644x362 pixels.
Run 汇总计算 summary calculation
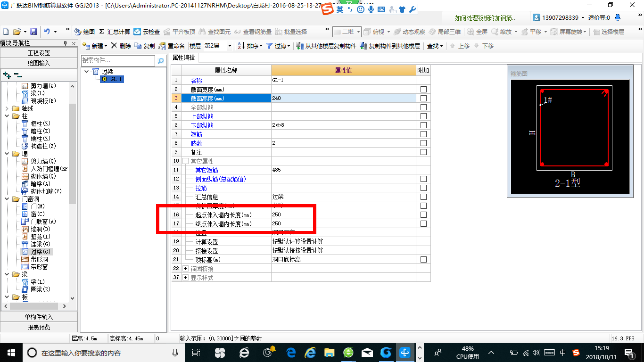pyautogui.click(x=114, y=32)
